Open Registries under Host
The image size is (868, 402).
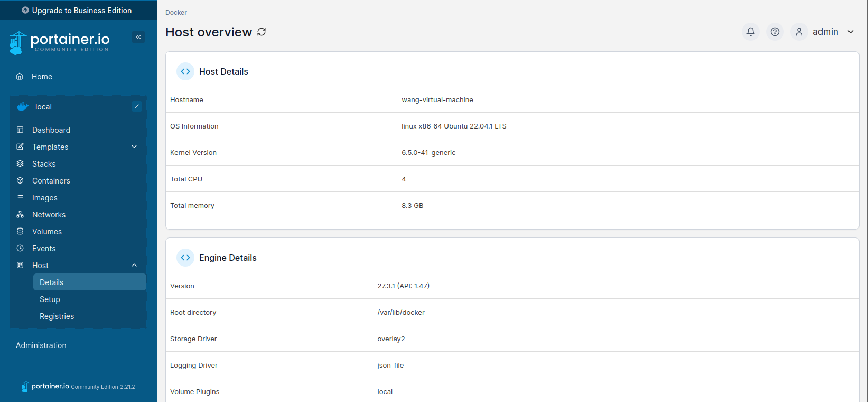point(57,316)
